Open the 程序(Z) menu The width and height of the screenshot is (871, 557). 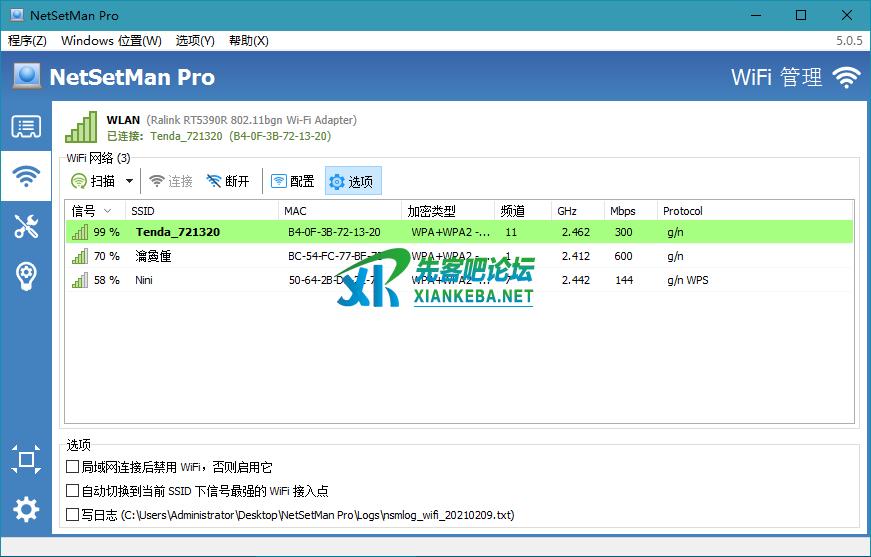tap(27, 41)
